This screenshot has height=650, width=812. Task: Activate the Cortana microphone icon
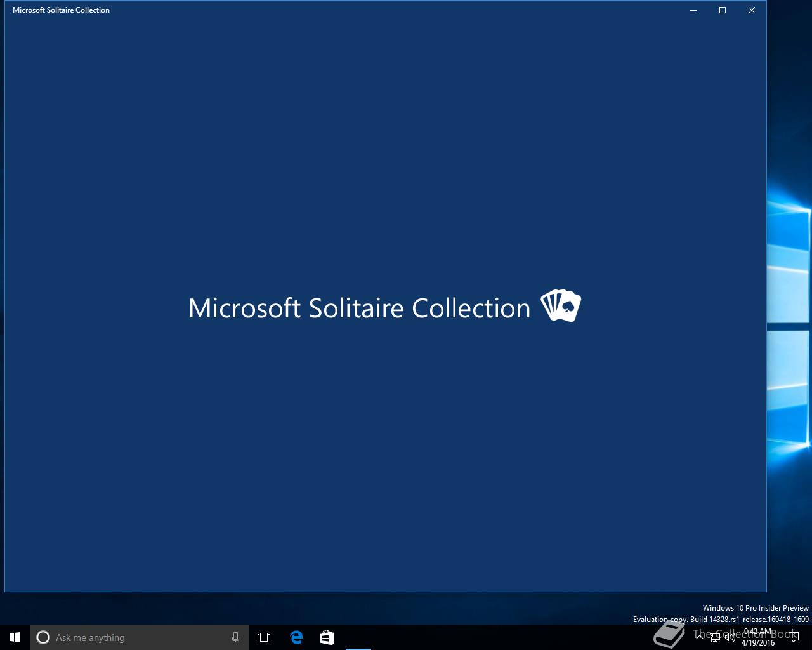(235, 637)
